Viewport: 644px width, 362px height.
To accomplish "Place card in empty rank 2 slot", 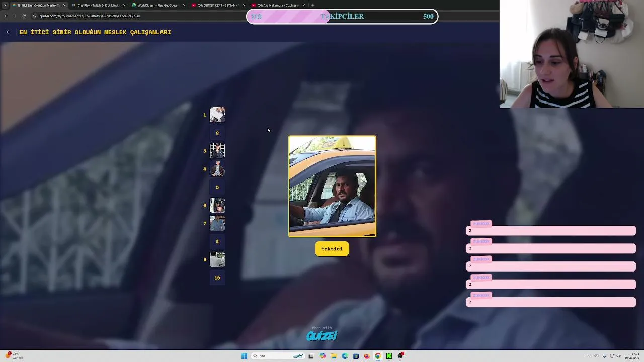I will pos(217,133).
